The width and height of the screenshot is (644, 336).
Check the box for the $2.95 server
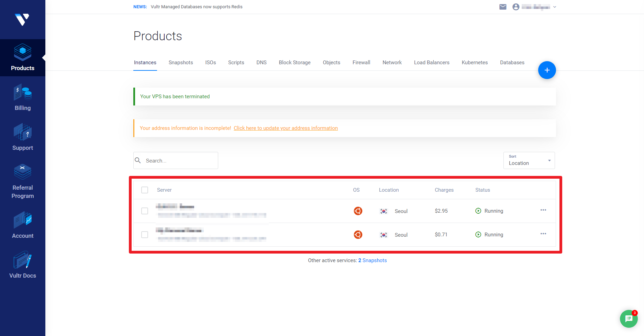[145, 211]
